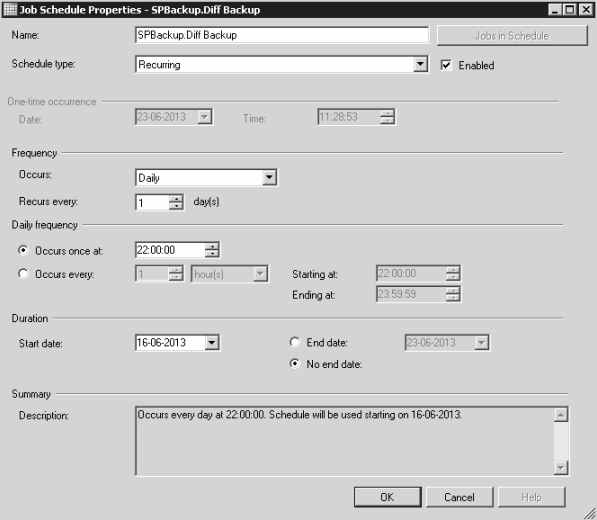Maximize the Job Schedule Properties window
Image resolution: width=597 pixels, height=520 pixels.
[570, 10]
